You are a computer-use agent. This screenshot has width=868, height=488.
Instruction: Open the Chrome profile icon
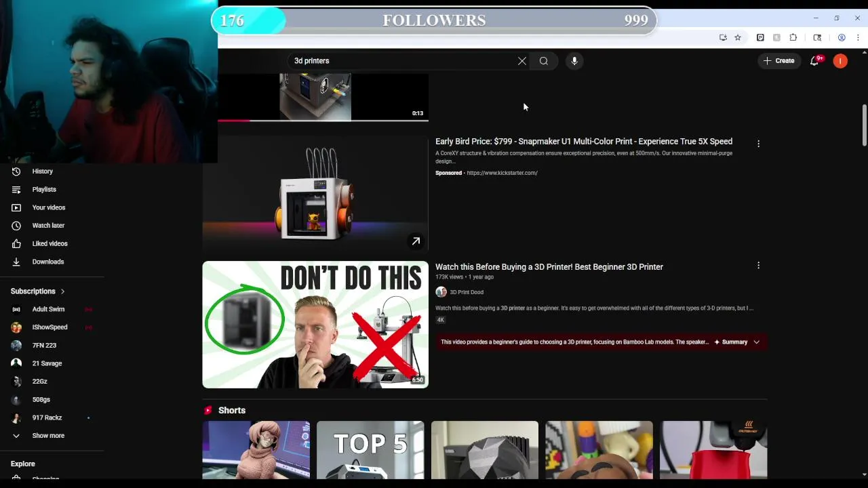pos(842,37)
